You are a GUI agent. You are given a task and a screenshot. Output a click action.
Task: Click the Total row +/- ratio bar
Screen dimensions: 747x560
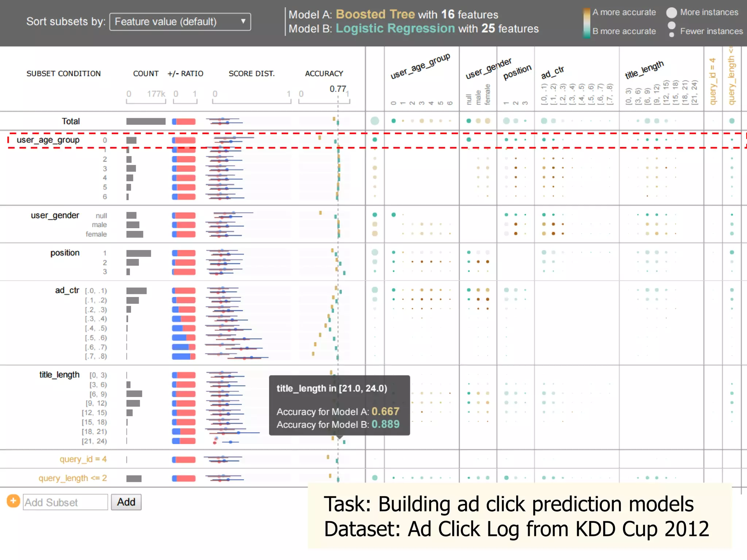pos(184,121)
